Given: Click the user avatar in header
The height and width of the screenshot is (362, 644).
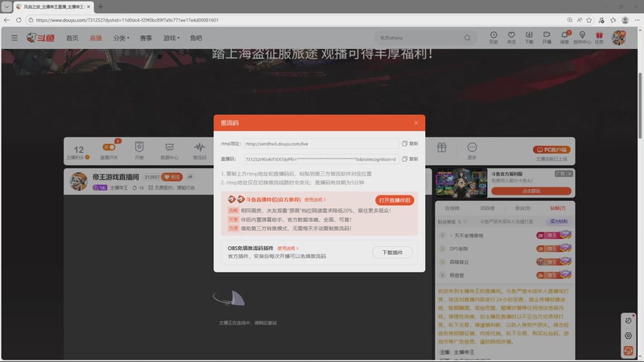Looking at the screenshot, I should pos(618,38).
